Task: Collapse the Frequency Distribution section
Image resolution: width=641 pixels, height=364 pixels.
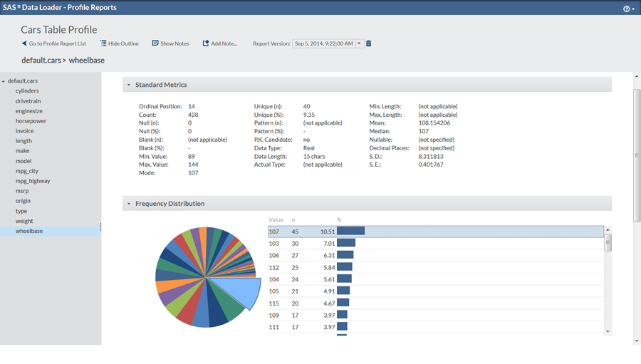Action: tap(129, 204)
